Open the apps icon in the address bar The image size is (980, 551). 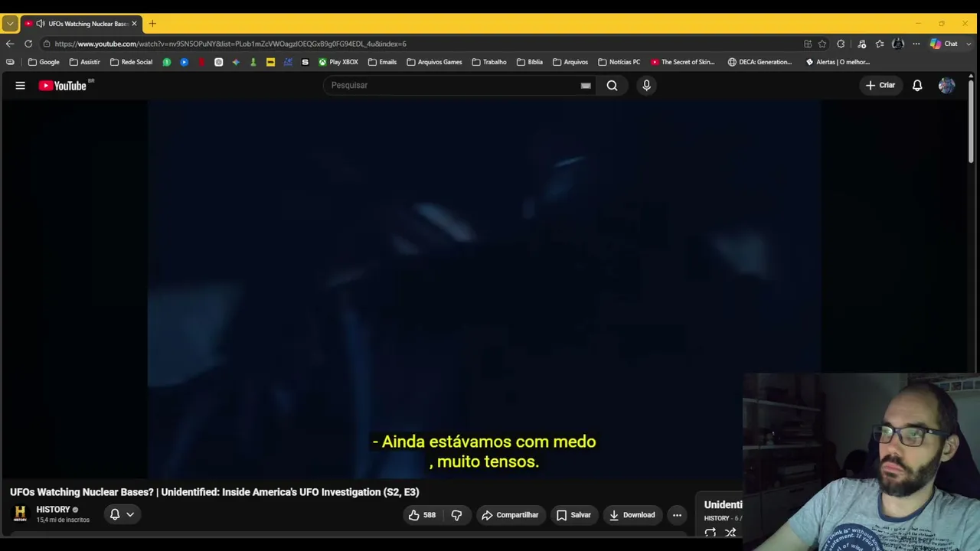(808, 44)
